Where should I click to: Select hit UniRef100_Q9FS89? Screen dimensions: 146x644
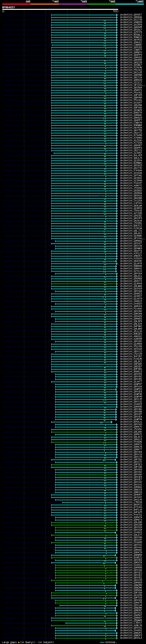[x=131, y=593]
